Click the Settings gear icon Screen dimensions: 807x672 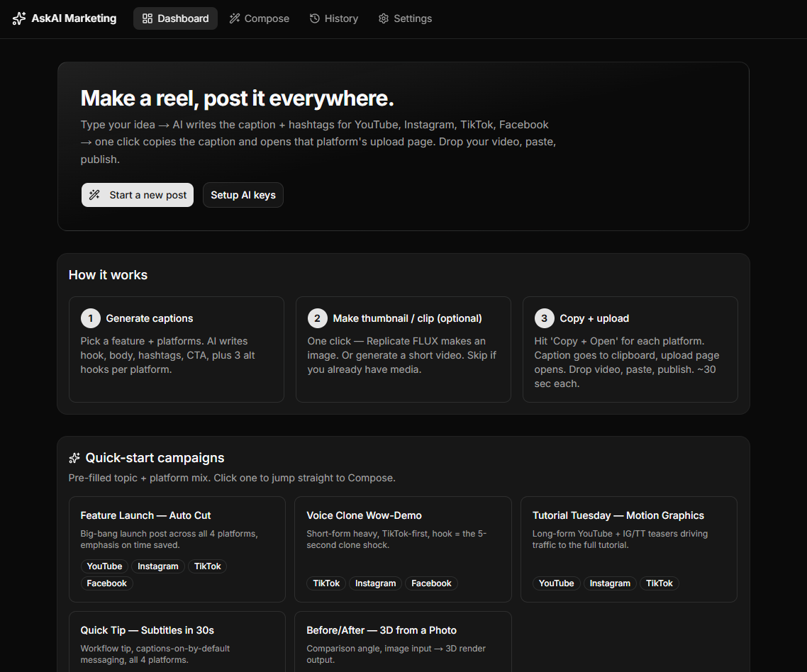pos(384,18)
